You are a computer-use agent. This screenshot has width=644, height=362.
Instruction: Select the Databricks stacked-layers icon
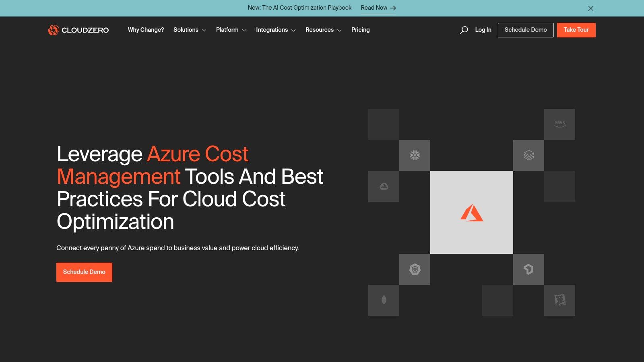(529, 155)
